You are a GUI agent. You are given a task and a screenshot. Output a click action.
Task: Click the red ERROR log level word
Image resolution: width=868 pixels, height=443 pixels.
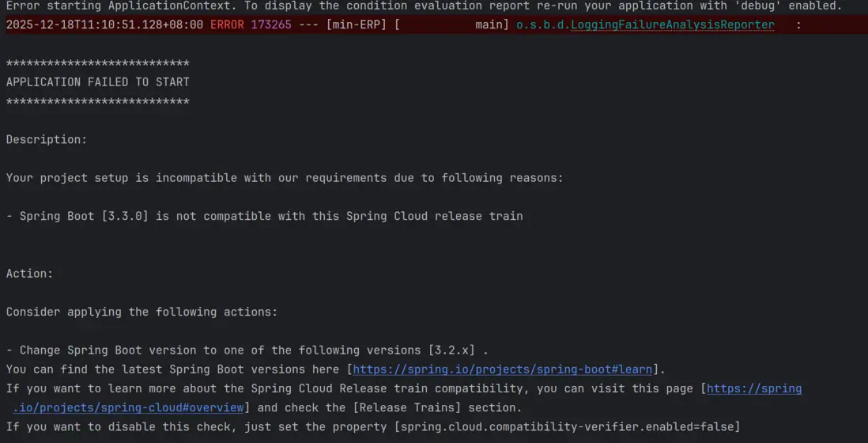tap(227, 25)
